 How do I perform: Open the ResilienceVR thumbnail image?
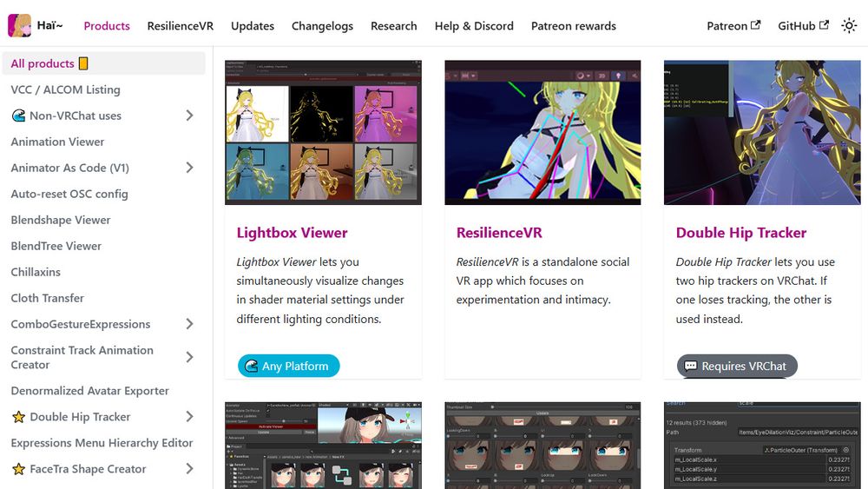tap(542, 132)
